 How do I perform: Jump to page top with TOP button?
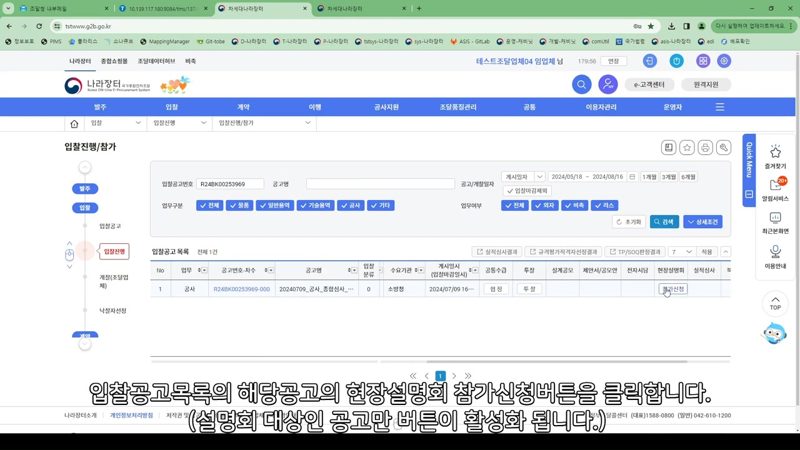(775, 303)
